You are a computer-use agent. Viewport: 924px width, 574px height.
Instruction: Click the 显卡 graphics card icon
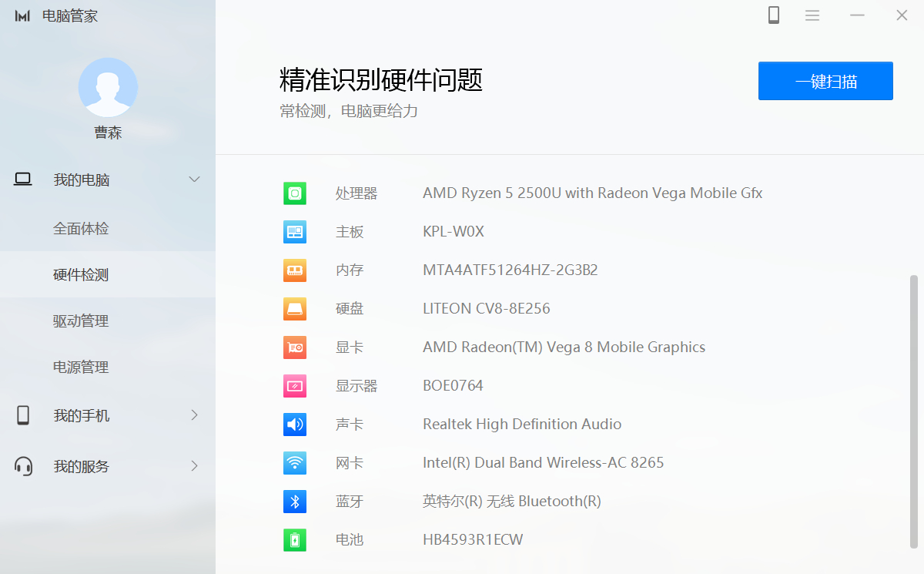click(x=295, y=347)
